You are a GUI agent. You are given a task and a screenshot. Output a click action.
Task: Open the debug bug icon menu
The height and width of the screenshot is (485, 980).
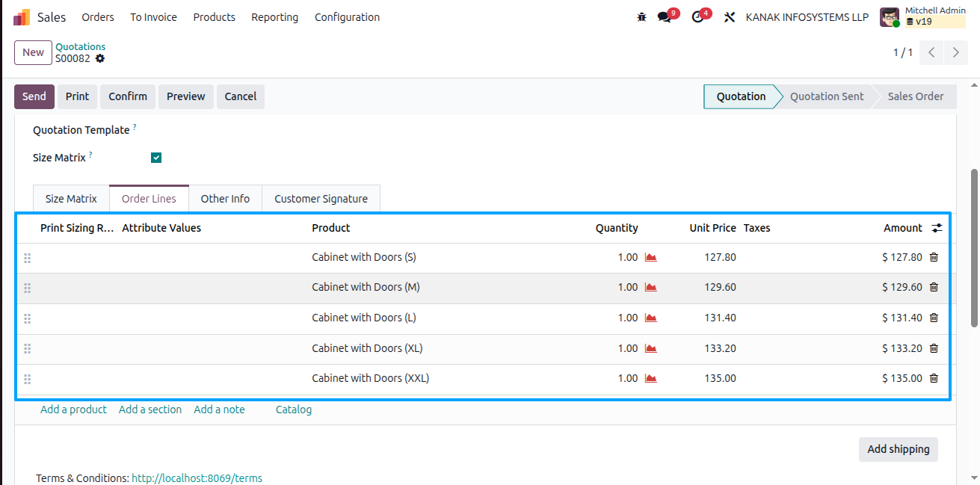pyautogui.click(x=641, y=17)
